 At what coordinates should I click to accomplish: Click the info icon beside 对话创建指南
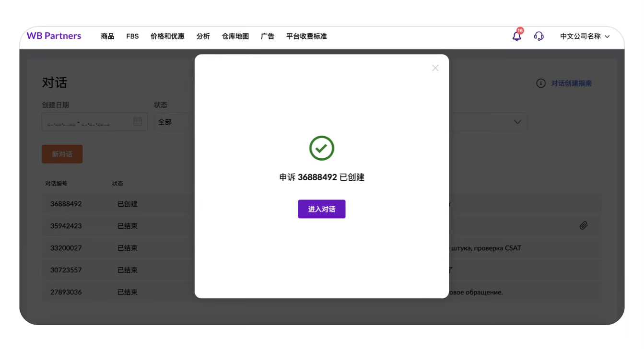541,83
